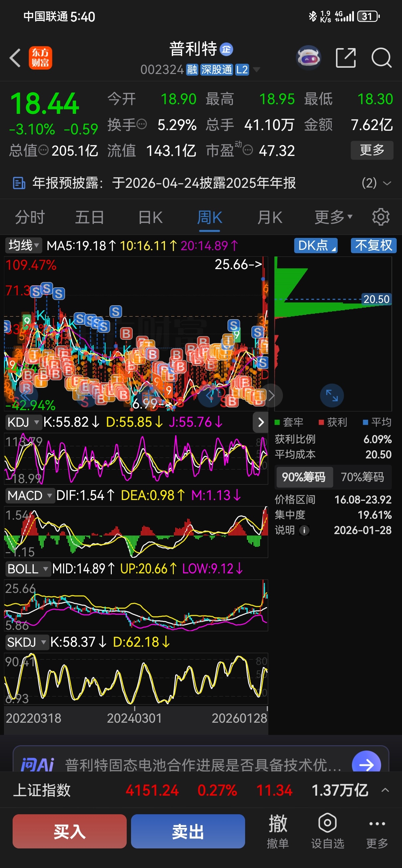This screenshot has width=402, height=868.
Task: Tap the L2 level badge
Action: click(242, 70)
